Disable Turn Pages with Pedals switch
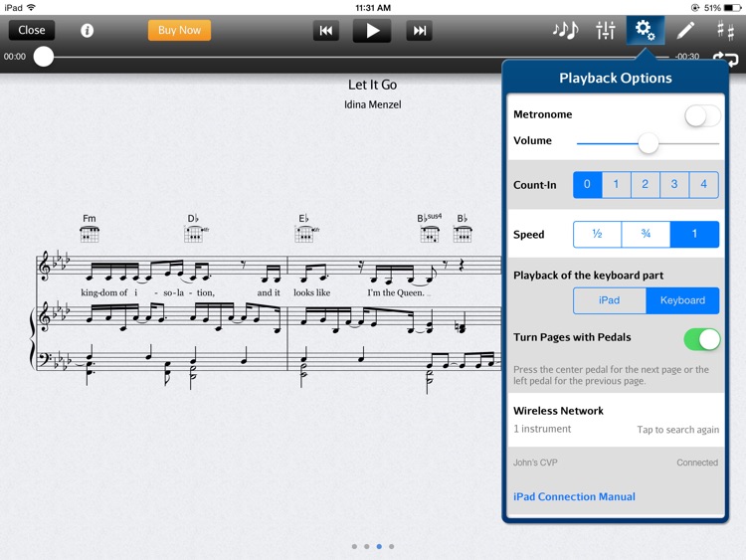This screenshot has height=560, width=746. click(702, 340)
